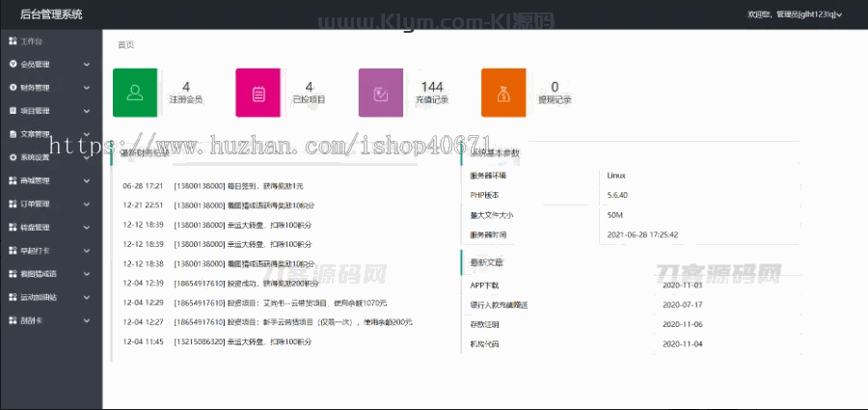The width and height of the screenshot is (868, 410).
Task: Expand the 订单管理 menu chevron
Action: point(87,204)
